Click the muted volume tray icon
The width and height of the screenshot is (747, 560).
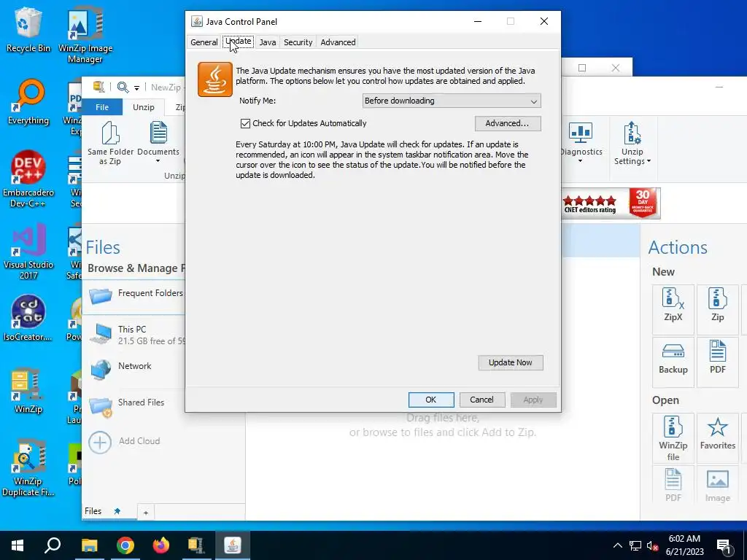pos(652,545)
